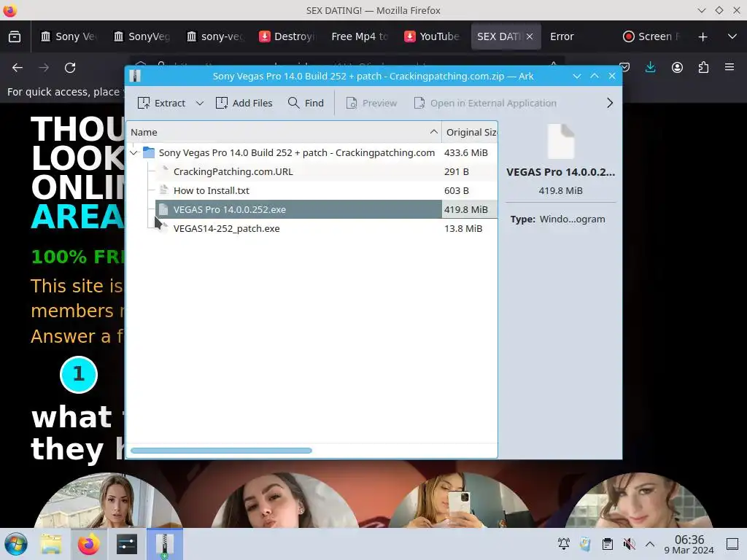This screenshot has height=560, width=747.
Task: Click the Extract button in Ark
Action: (x=161, y=103)
